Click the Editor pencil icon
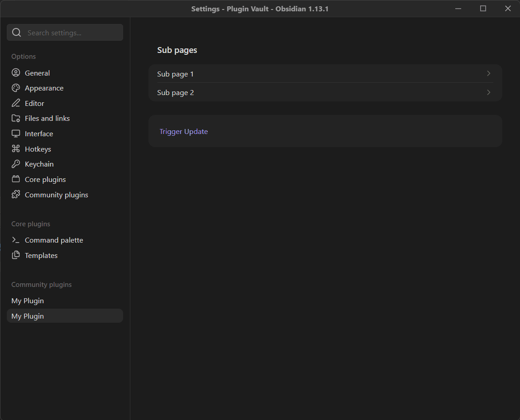The width and height of the screenshot is (520, 420). pos(15,103)
